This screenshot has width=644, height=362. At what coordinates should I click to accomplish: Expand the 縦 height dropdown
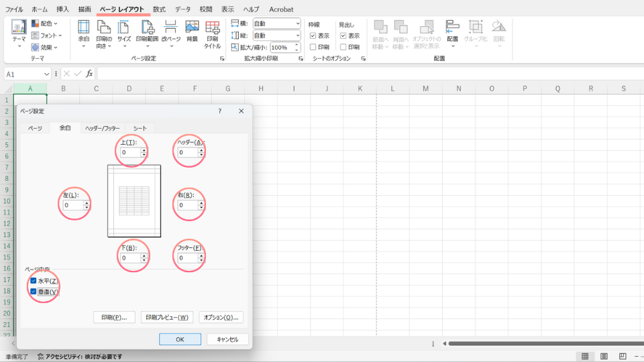(297, 36)
